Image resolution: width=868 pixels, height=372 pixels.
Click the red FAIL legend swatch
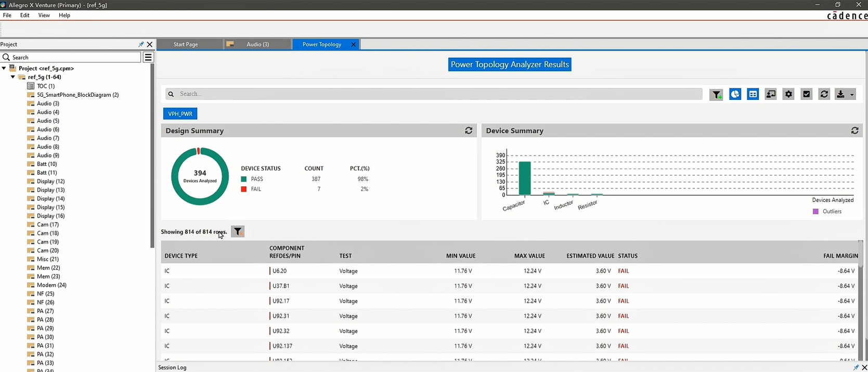[x=243, y=189]
